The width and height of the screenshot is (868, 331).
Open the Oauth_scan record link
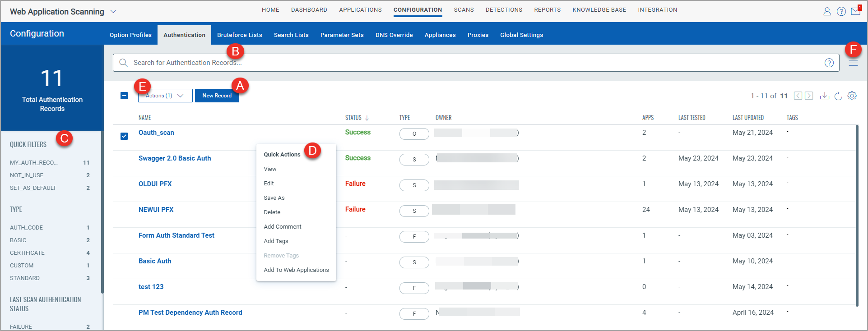156,133
